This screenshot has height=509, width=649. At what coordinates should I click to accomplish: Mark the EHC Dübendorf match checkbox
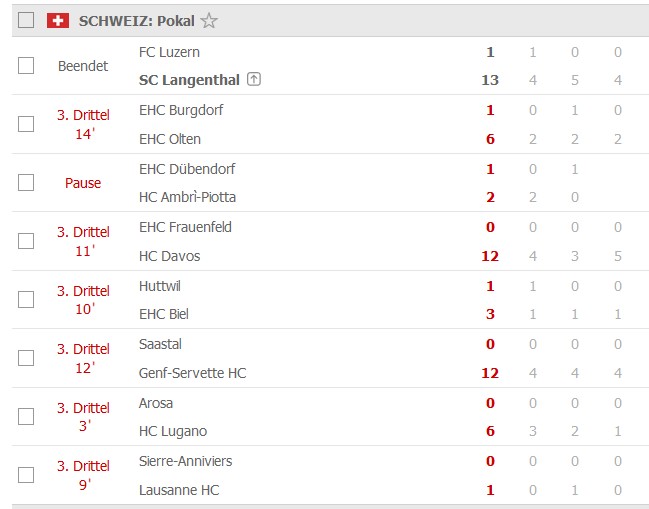pyautogui.click(x=26, y=183)
